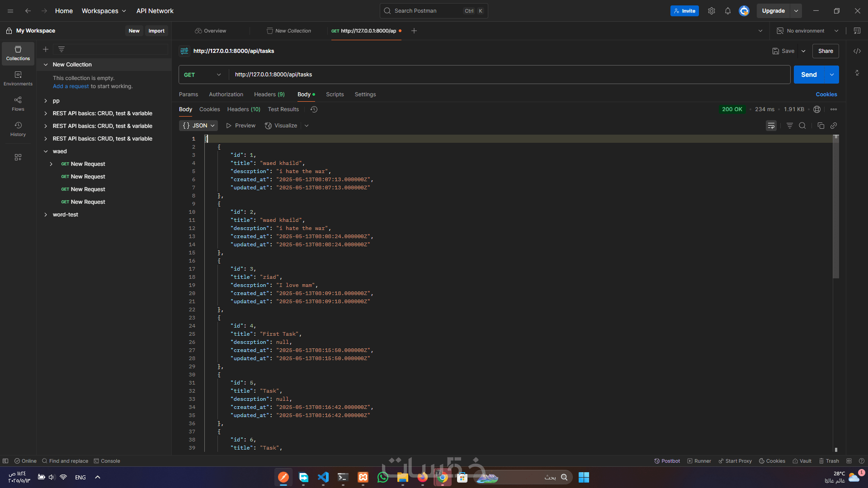Click the 'Add a request' link
The height and width of the screenshot is (488, 868).
(x=71, y=86)
